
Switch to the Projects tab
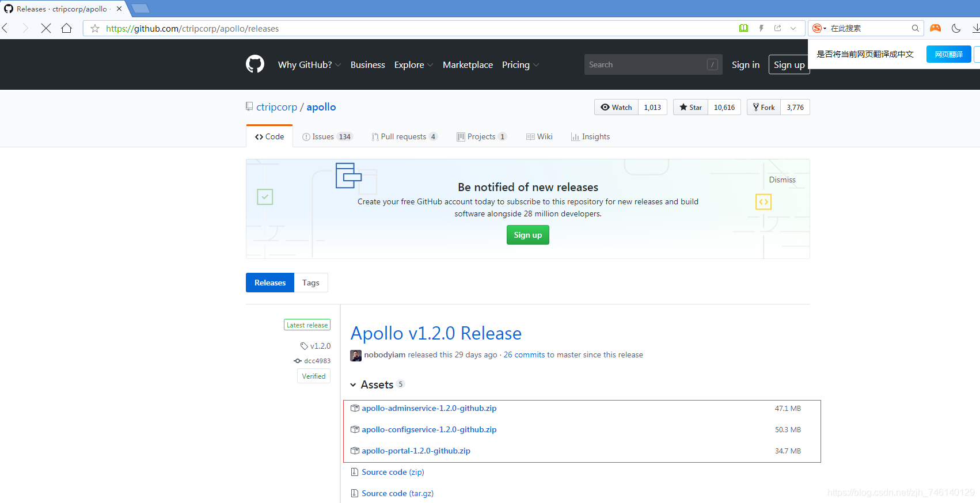(x=481, y=136)
